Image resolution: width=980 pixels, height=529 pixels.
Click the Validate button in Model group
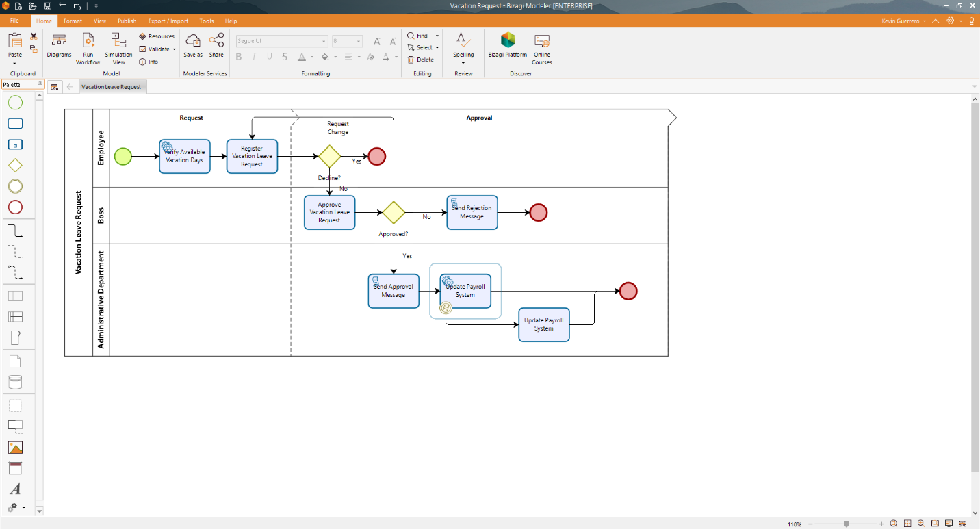click(157, 48)
